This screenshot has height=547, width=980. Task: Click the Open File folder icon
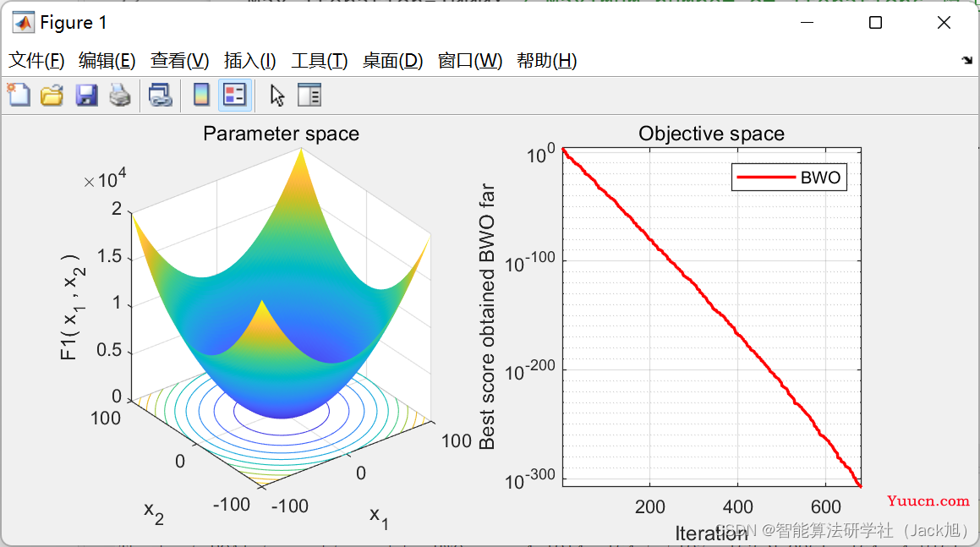click(52, 95)
